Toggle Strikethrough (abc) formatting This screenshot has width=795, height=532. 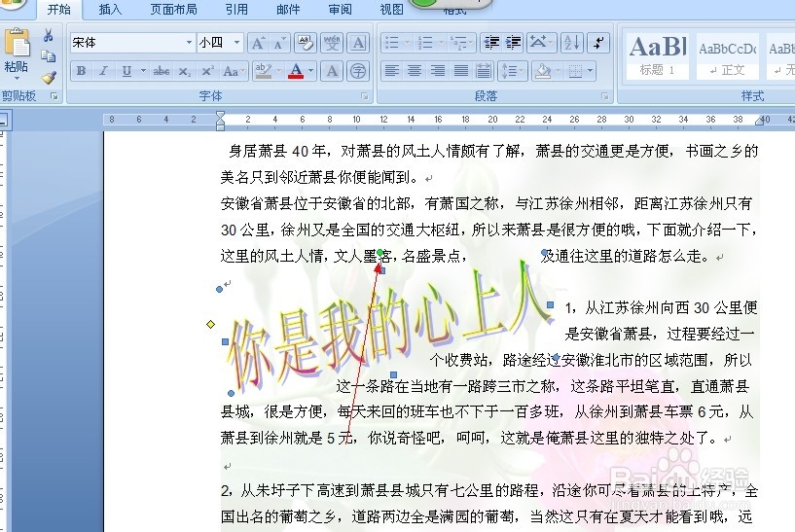(x=162, y=71)
